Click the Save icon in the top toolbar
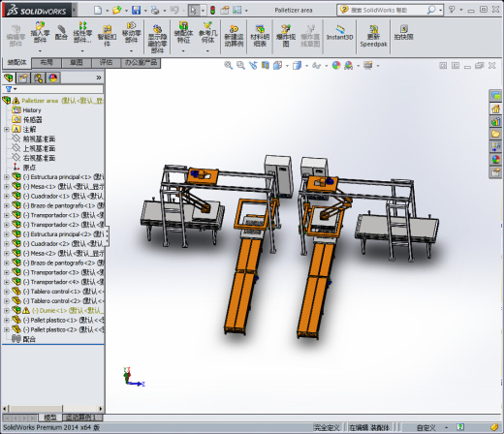Image resolution: width=504 pixels, height=434 pixels. 136,11
